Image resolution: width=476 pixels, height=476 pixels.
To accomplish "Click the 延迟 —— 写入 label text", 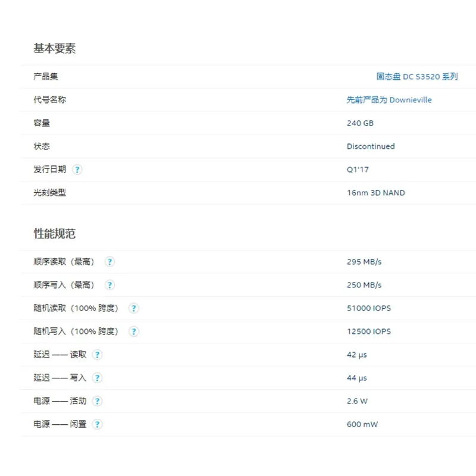I will [60, 378].
